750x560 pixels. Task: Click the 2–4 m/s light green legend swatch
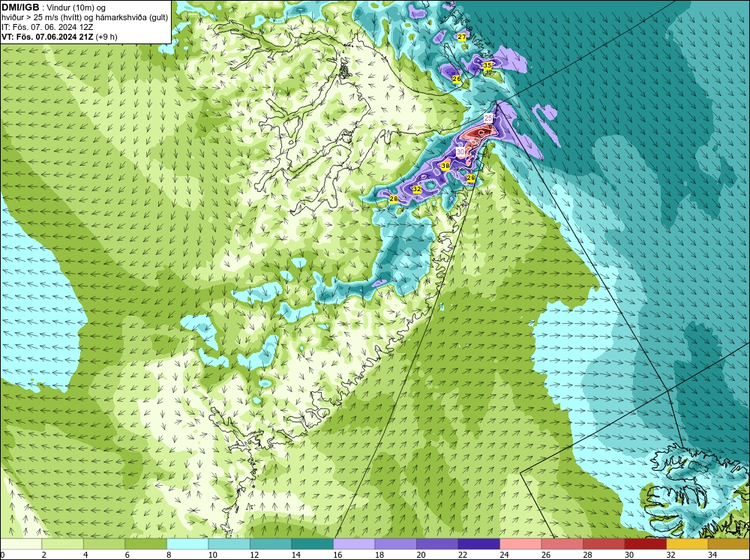click(x=63, y=544)
